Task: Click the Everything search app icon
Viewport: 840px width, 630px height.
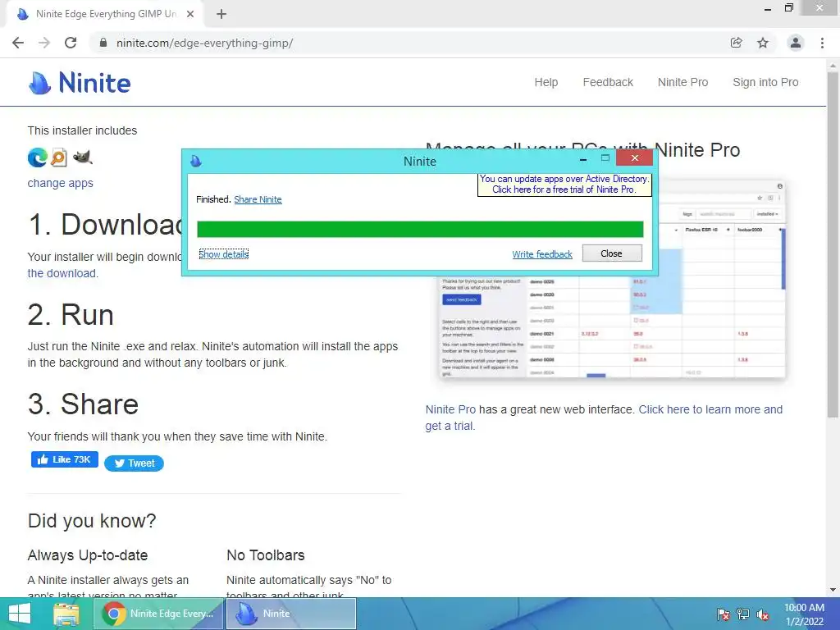Action: coord(59,157)
